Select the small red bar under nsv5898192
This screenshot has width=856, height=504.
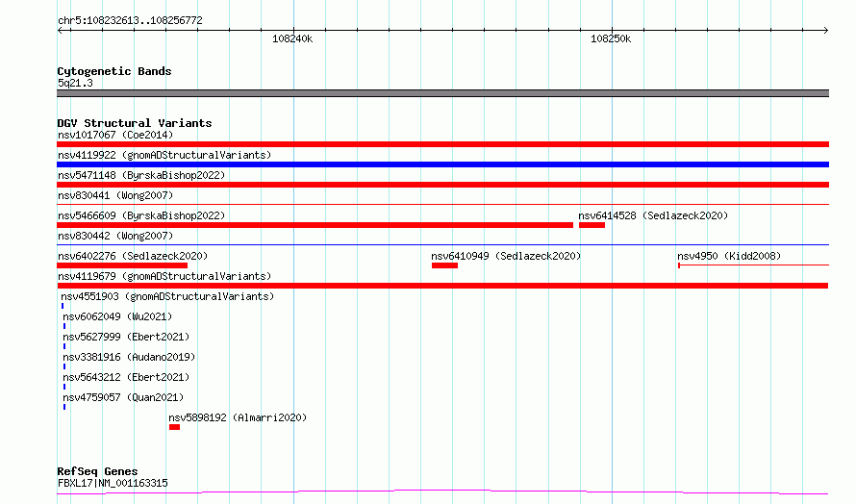click(x=175, y=427)
